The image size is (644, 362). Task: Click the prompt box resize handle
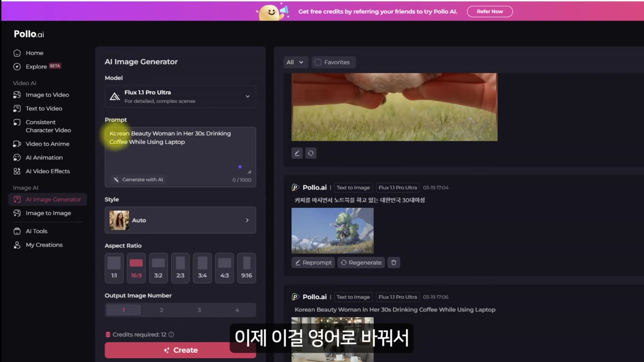coord(249,171)
